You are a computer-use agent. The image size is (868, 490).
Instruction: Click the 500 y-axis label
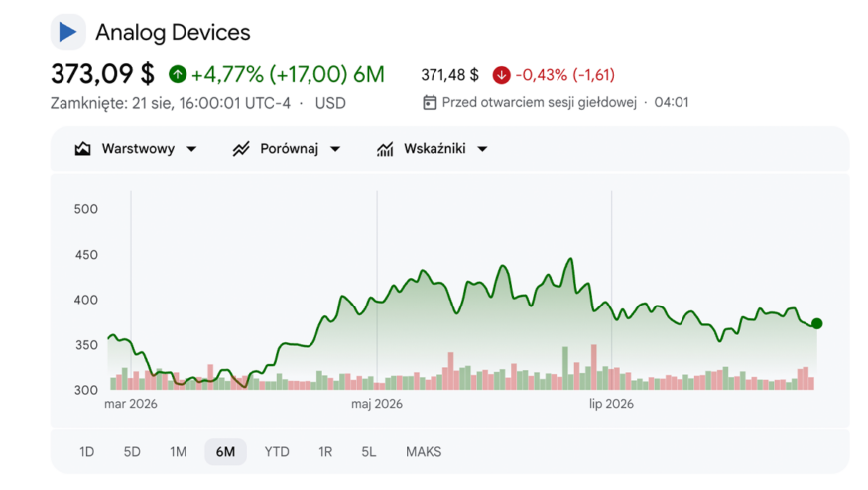pyautogui.click(x=85, y=209)
